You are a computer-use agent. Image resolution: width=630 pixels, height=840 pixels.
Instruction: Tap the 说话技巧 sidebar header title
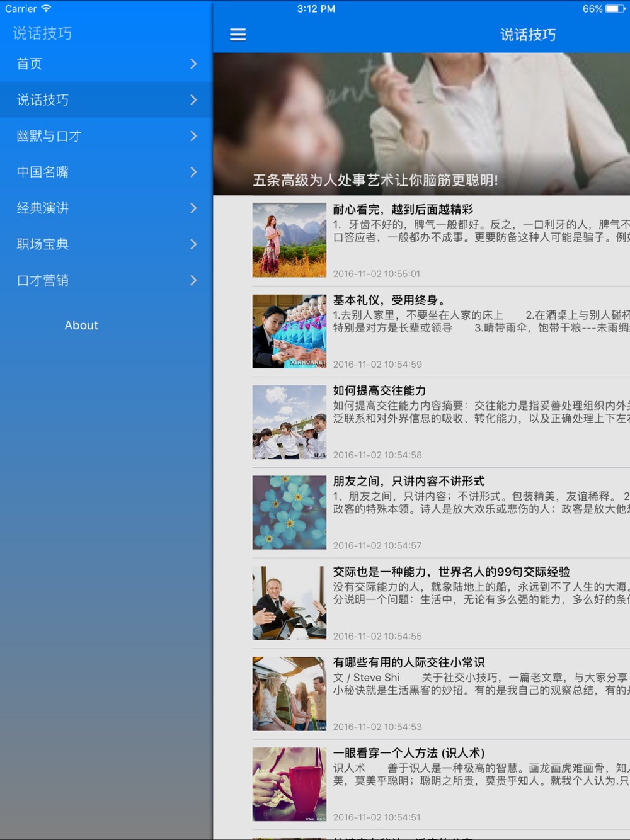point(42,33)
